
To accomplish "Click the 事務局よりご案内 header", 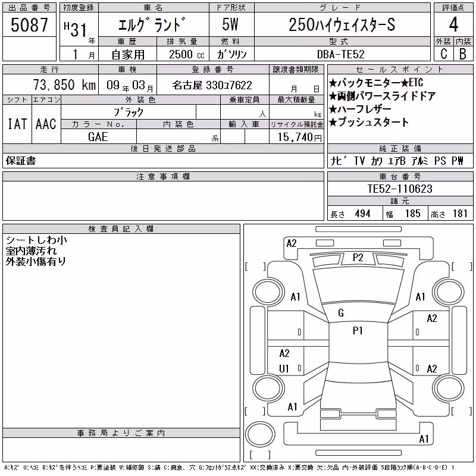I will point(121,433).
